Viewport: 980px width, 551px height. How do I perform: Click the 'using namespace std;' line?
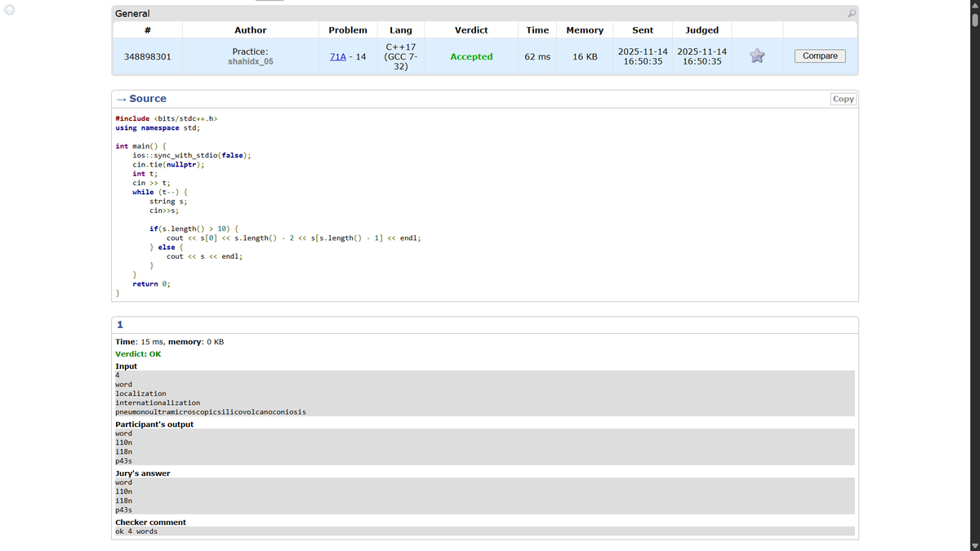tap(158, 127)
